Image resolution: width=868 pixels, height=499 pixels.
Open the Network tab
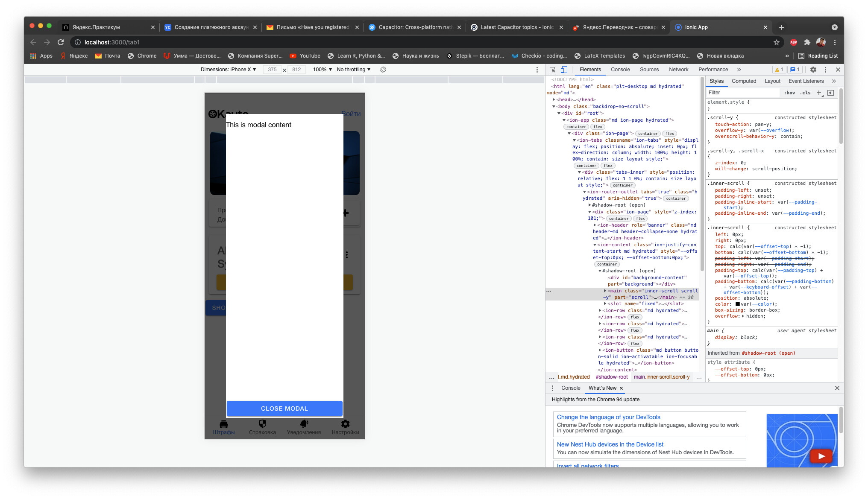click(679, 70)
